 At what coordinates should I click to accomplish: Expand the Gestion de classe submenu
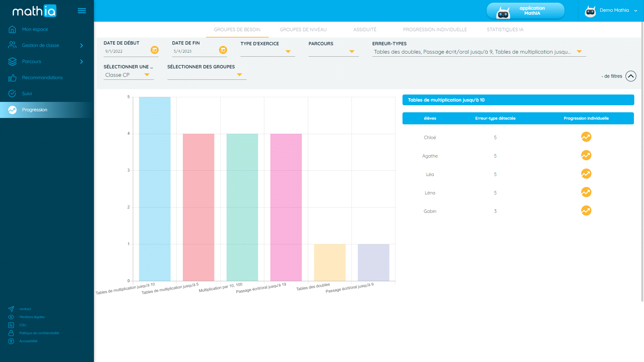click(x=82, y=46)
